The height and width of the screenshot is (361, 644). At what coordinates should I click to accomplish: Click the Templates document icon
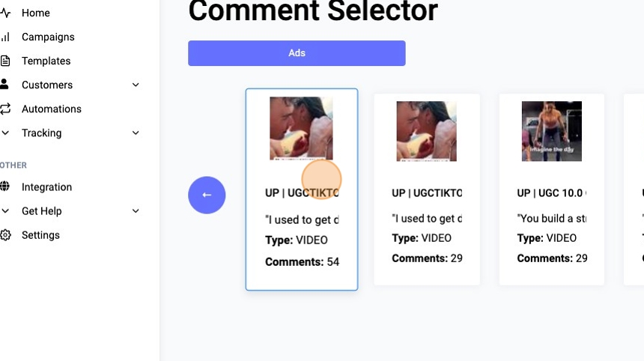pyautogui.click(x=5, y=61)
